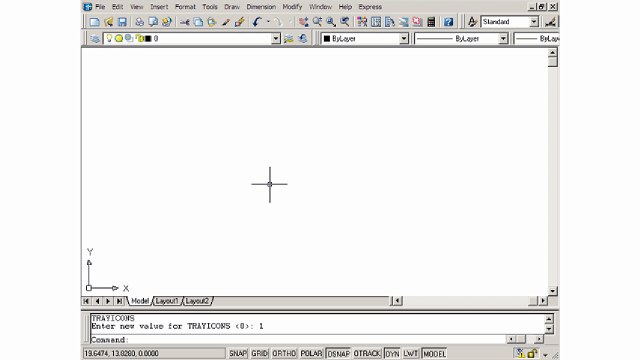Click the toolbar lock icon in status bar
The height and width of the screenshot is (360, 640).
(x=532, y=353)
